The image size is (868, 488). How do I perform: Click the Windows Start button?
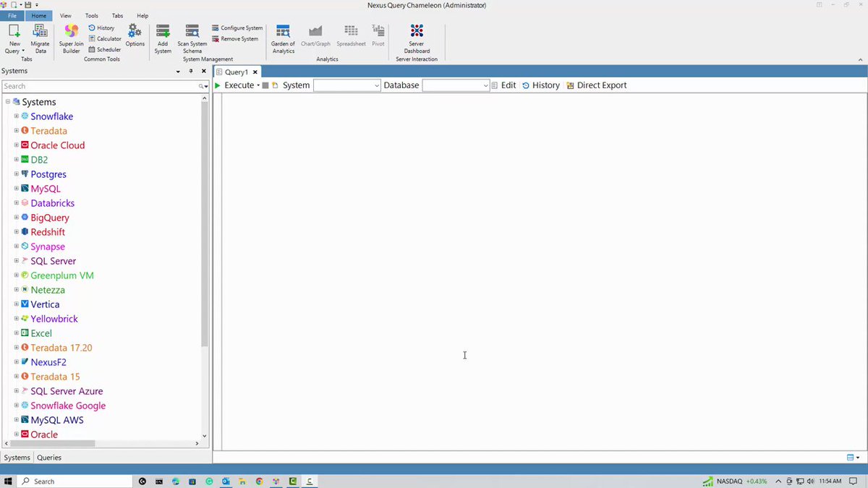8,481
